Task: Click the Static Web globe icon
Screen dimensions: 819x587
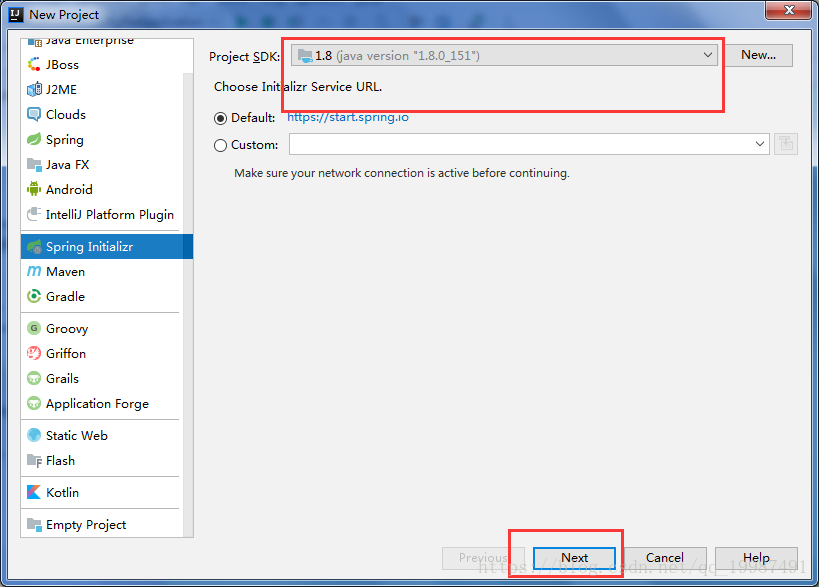Action: [x=34, y=435]
